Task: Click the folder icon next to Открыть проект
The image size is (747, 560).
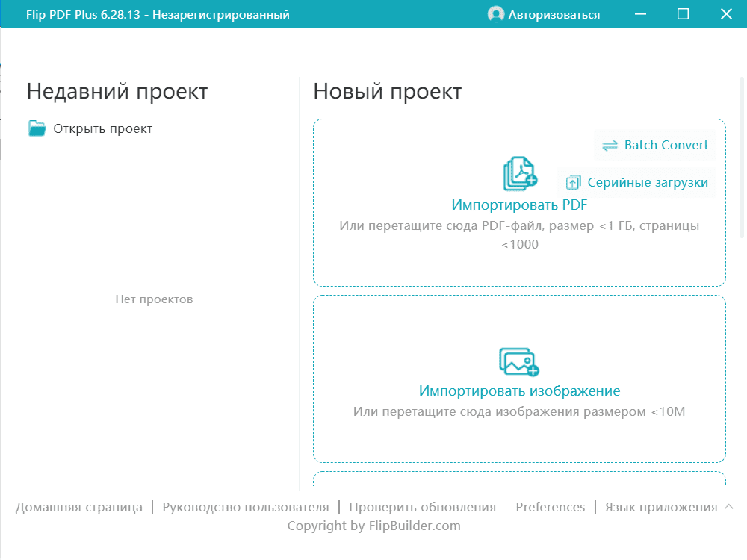Action: [x=37, y=128]
